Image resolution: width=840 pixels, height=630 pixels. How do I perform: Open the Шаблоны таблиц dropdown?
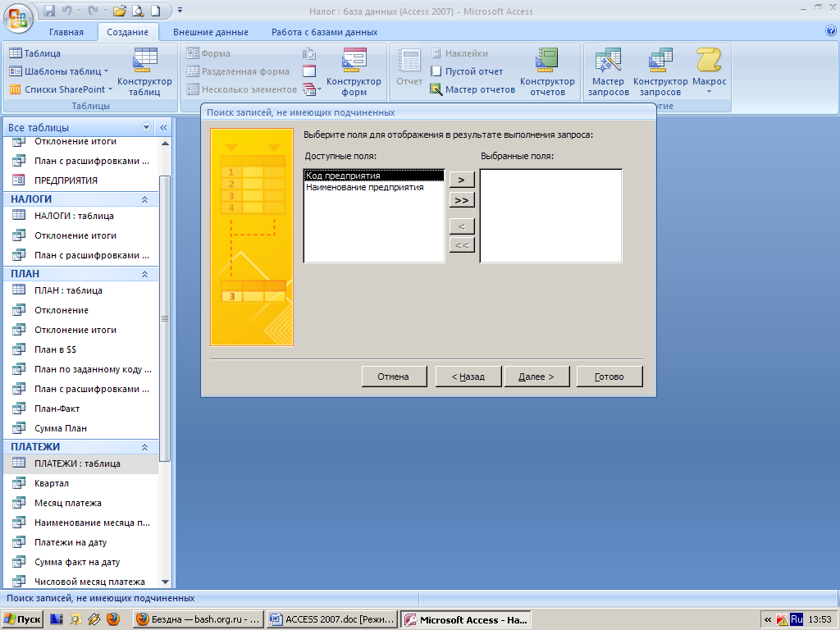pos(59,71)
